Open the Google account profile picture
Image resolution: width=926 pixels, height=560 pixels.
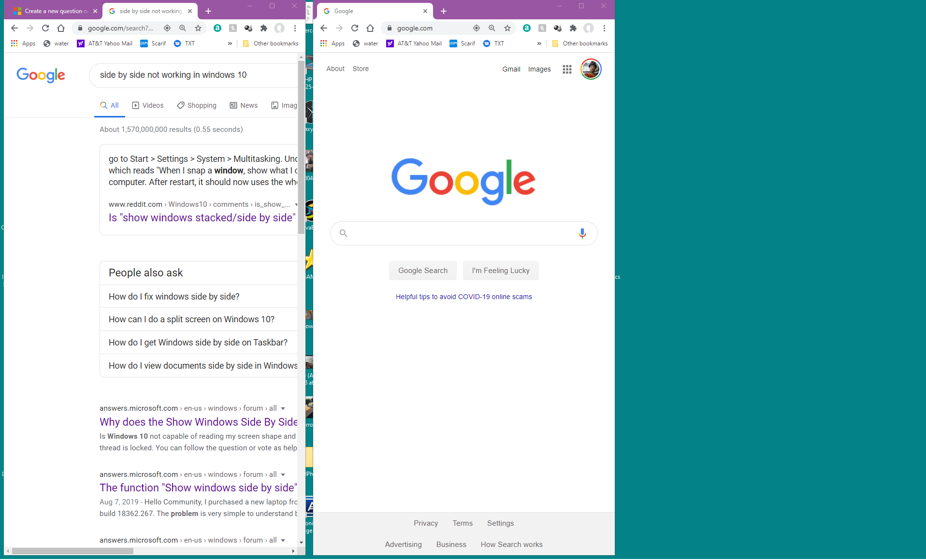click(x=591, y=69)
